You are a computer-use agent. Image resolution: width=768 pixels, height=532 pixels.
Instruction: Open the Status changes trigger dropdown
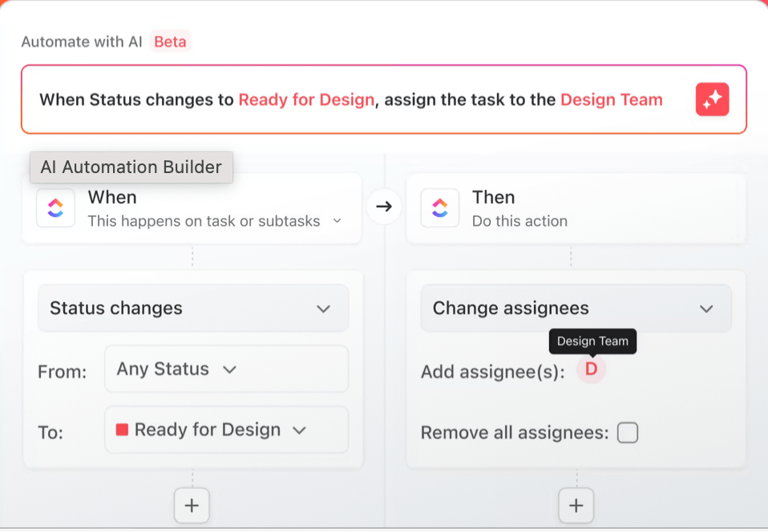(193, 308)
